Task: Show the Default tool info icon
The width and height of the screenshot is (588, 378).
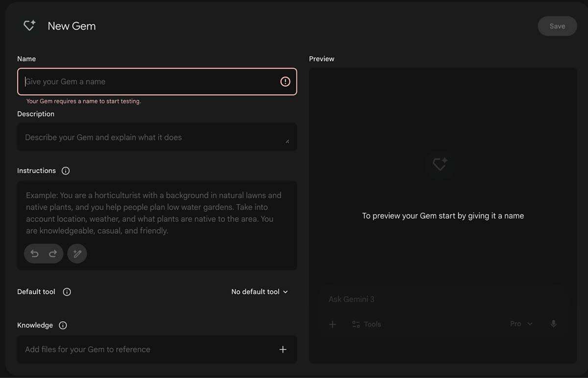Action: (67, 292)
